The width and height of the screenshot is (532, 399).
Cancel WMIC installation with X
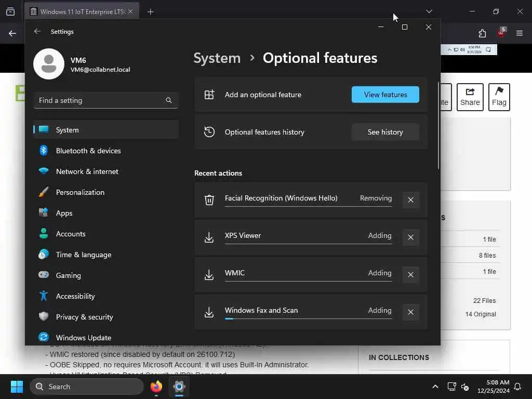point(410,274)
